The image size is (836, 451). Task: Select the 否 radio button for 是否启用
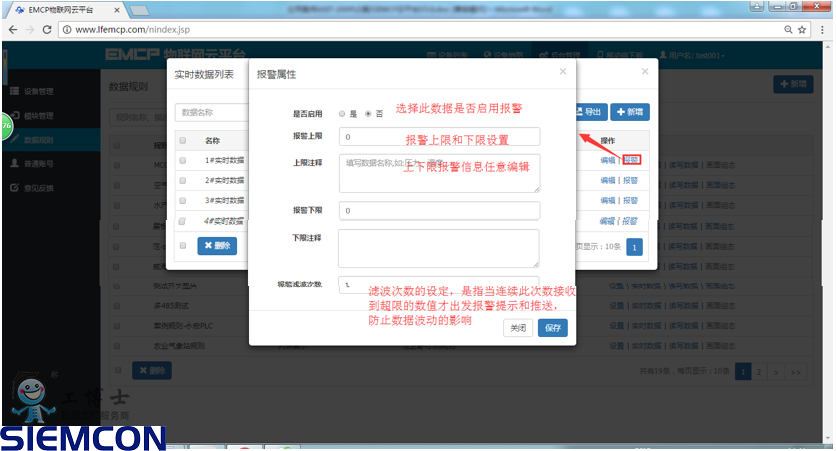[x=368, y=114]
